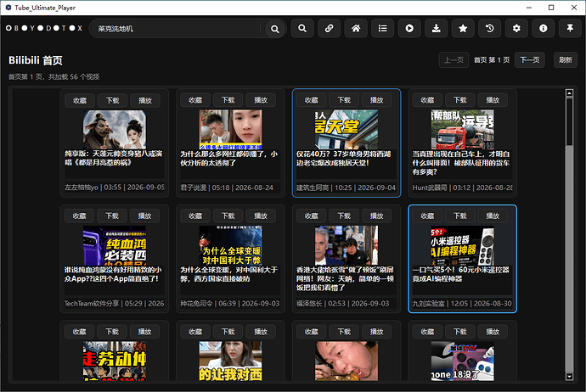Click 播放 on the 猪八戒 video card
Image resolution: width=586 pixels, height=392 pixels.
[x=145, y=100]
